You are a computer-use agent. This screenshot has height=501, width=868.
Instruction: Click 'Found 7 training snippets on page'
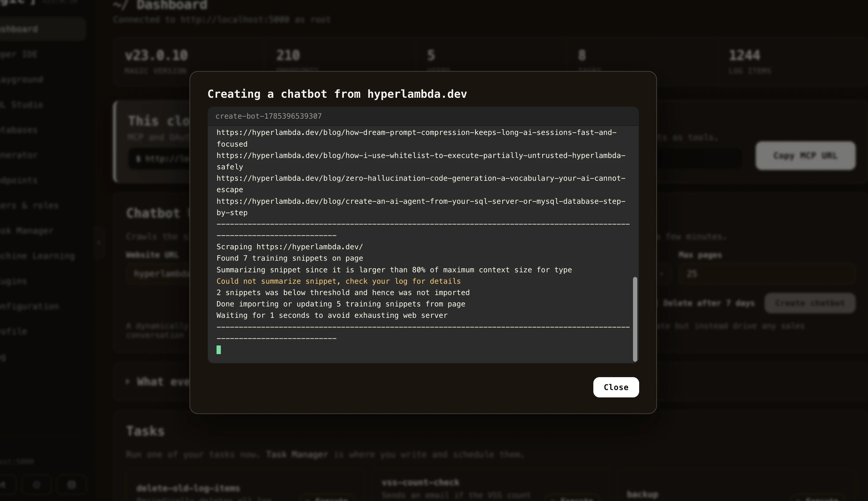(x=289, y=258)
